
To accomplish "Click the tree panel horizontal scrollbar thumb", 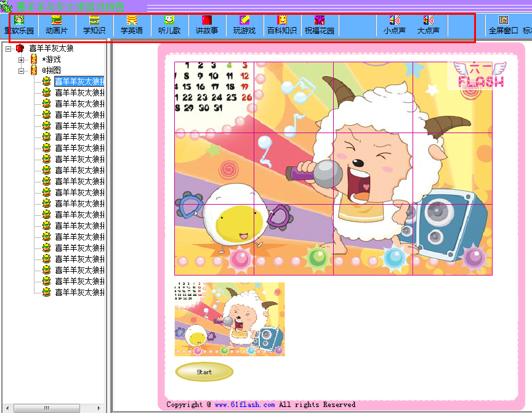I will pos(47,408).
